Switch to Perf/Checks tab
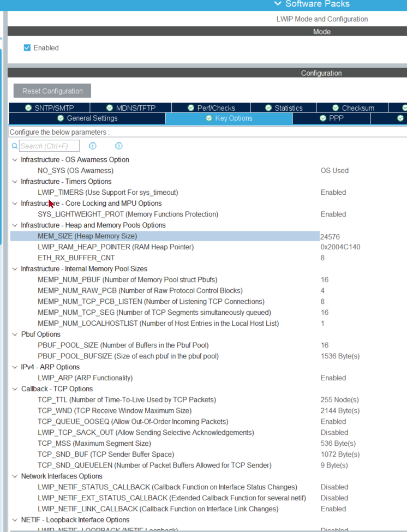Viewport: 407px width, 532px height. point(211,108)
